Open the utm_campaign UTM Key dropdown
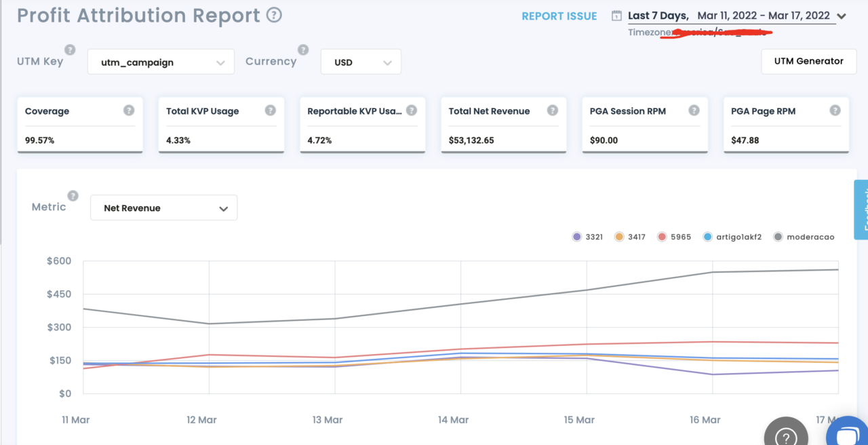 point(161,62)
